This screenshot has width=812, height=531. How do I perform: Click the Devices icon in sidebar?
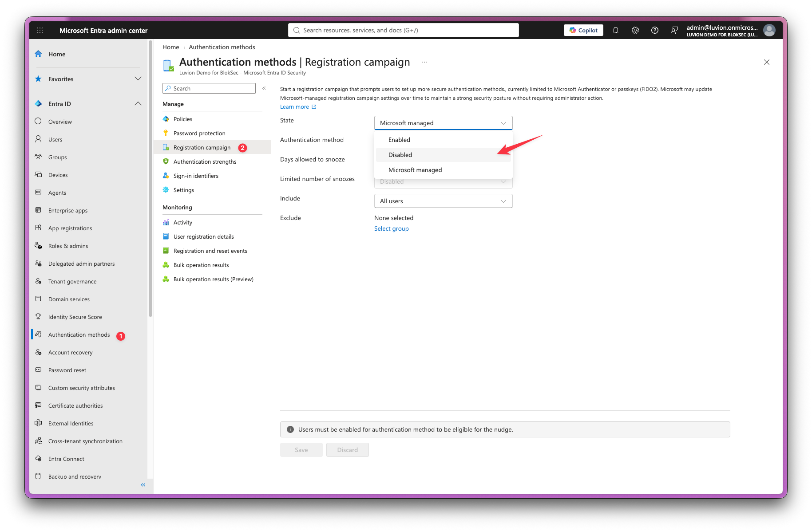[x=38, y=174]
